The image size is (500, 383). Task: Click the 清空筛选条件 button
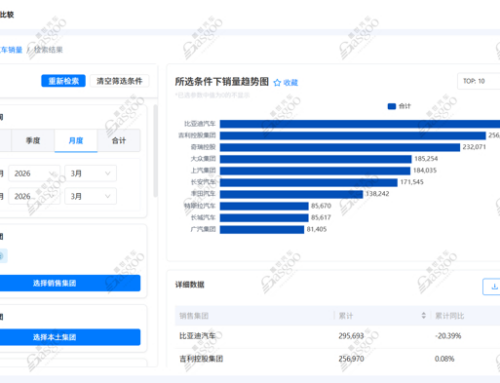[119, 81]
